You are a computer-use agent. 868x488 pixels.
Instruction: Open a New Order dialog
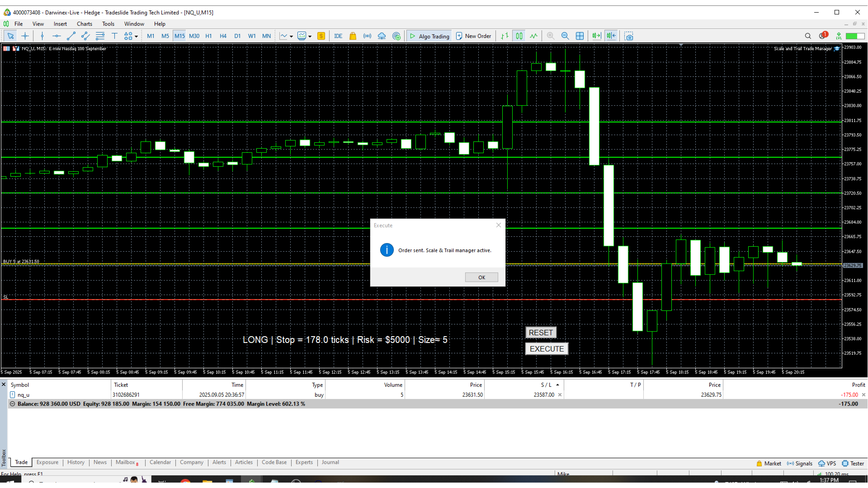(x=473, y=36)
